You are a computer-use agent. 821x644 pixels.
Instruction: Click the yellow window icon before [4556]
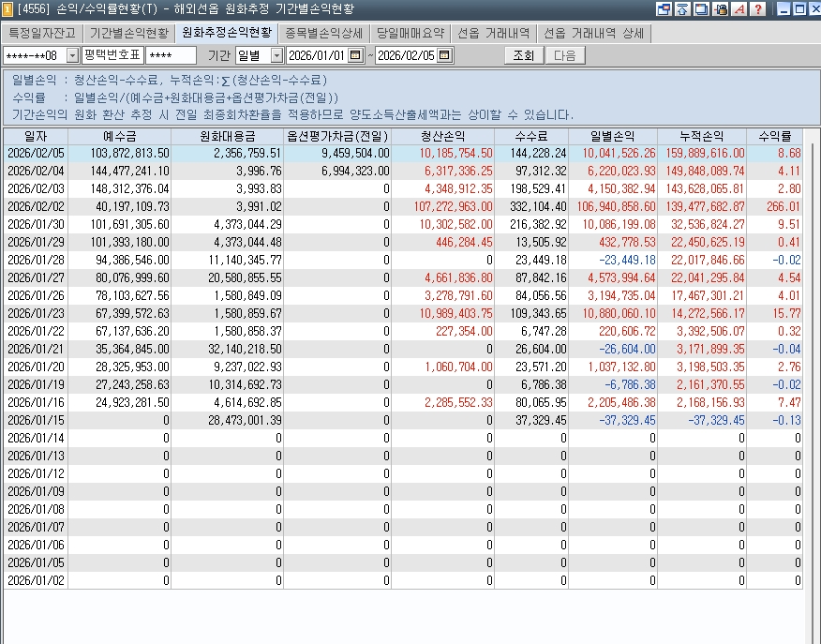7,8
